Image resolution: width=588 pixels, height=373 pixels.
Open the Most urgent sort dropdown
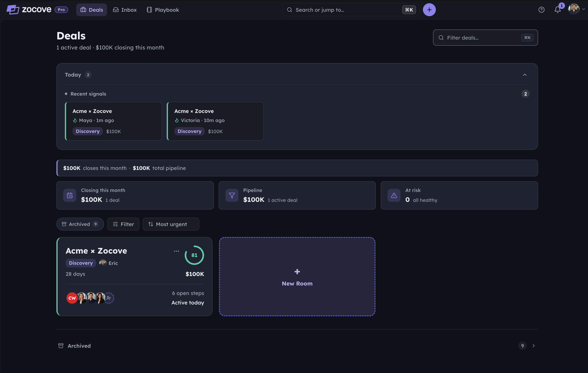pos(171,224)
